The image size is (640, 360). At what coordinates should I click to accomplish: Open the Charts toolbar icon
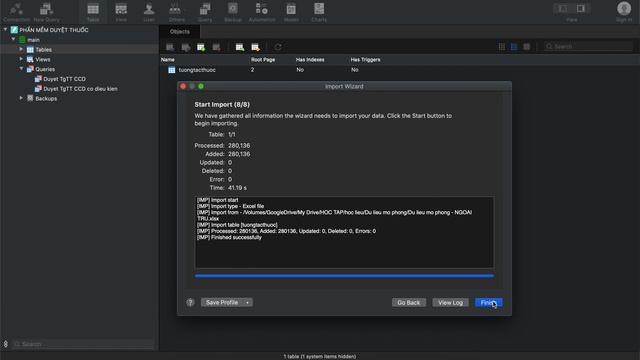click(x=319, y=11)
